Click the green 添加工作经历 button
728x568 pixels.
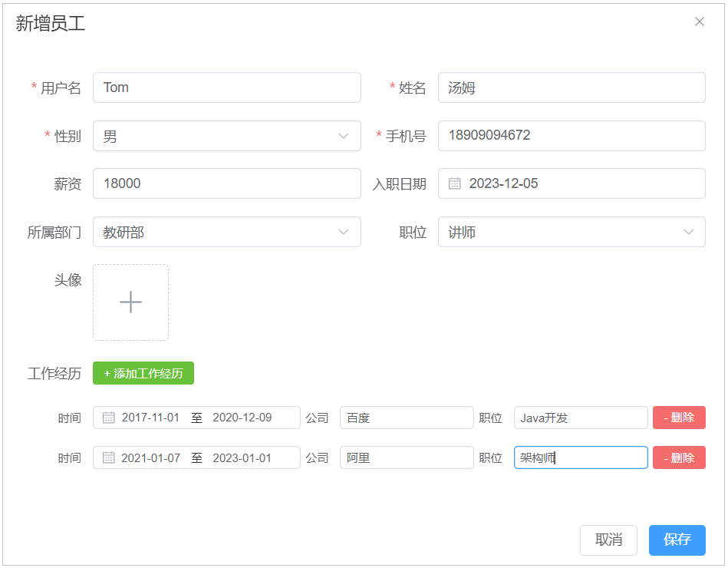pyautogui.click(x=143, y=373)
